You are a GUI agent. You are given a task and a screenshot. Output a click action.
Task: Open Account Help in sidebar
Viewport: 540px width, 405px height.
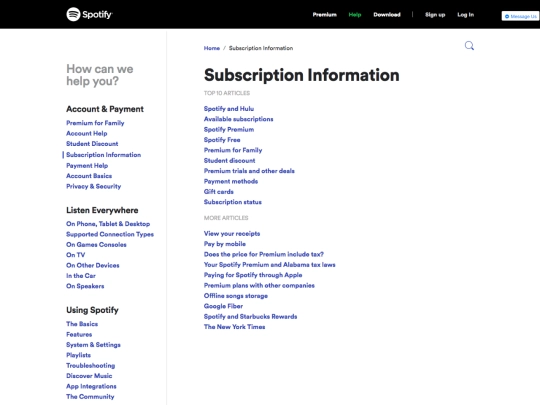coord(87,133)
